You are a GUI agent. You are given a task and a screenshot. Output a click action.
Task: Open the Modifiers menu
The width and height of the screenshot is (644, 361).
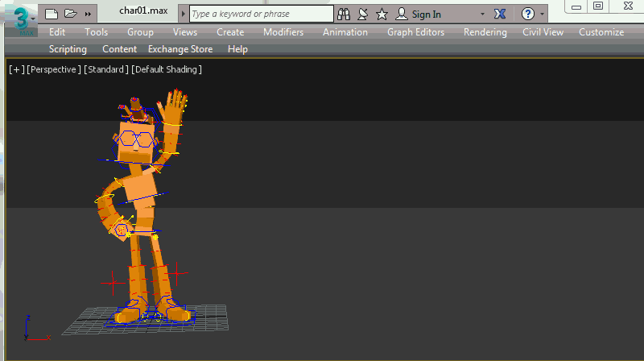click(283, 32)
